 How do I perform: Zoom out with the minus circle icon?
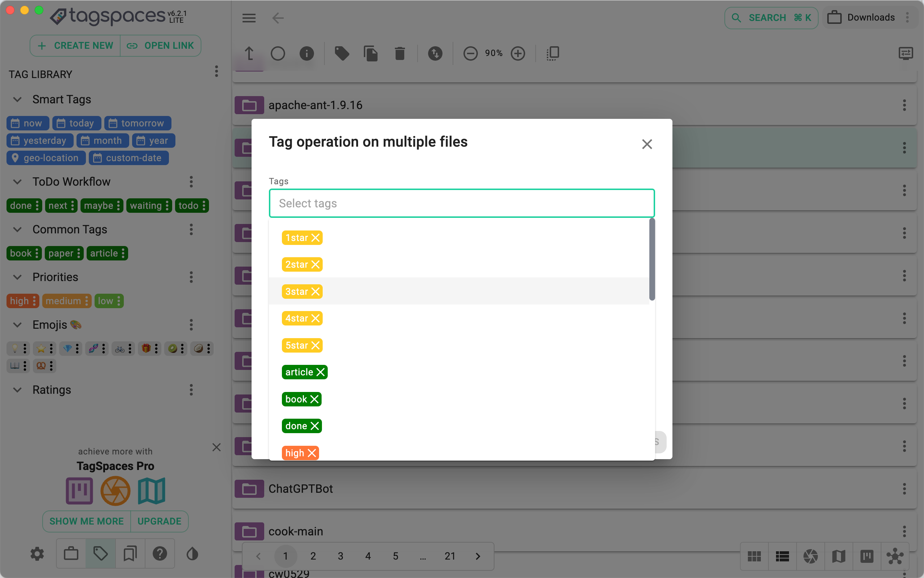[470, 53]
